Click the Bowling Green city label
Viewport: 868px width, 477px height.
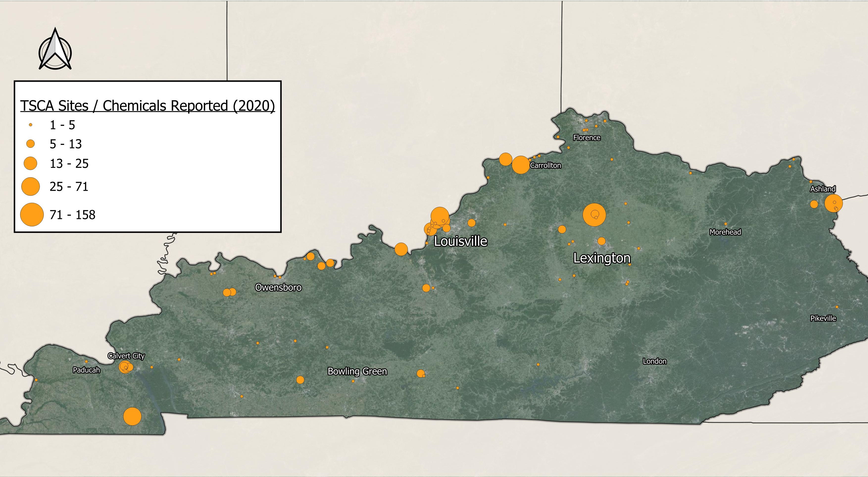357,371
